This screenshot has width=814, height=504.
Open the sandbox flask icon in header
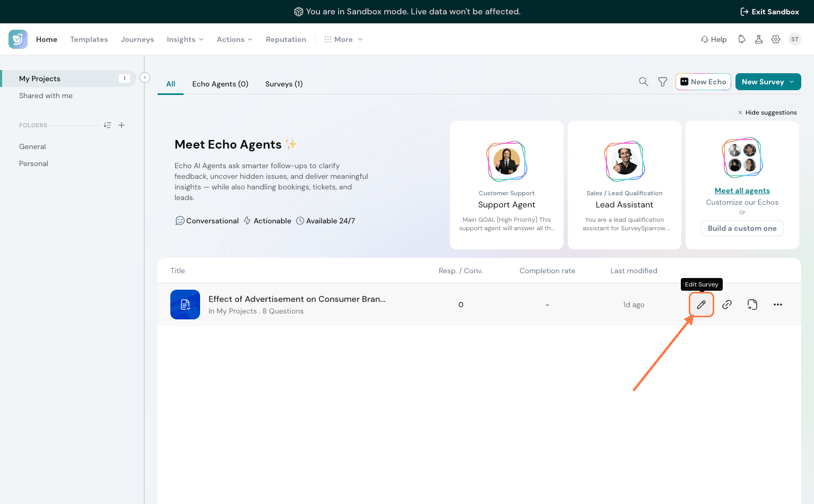pos(759,39)
